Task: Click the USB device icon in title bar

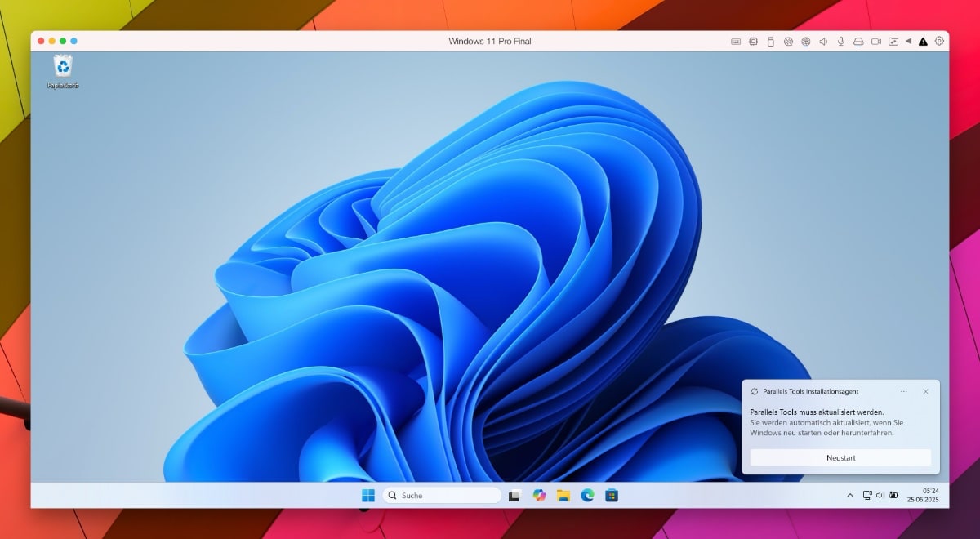Action: pyautogui.click(x=770, y=42)
